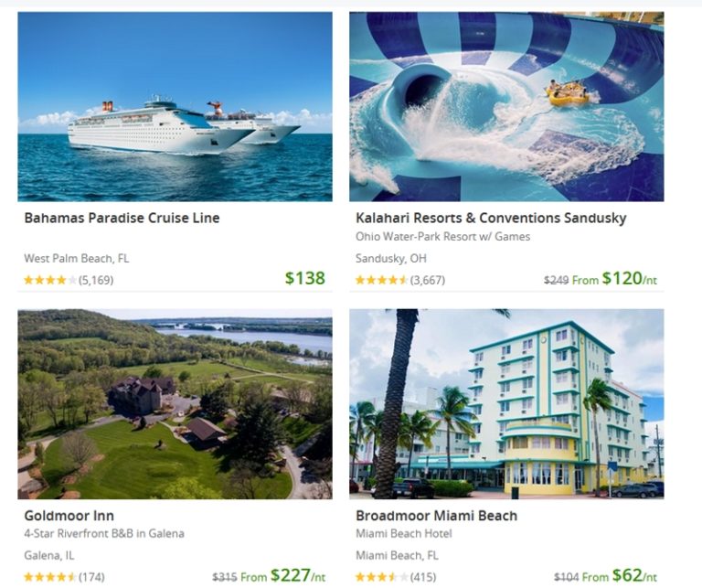Open the Broadmoor Miami Beach hotel photo
Viewport: 702px width, 588px height.
point(506,404)
